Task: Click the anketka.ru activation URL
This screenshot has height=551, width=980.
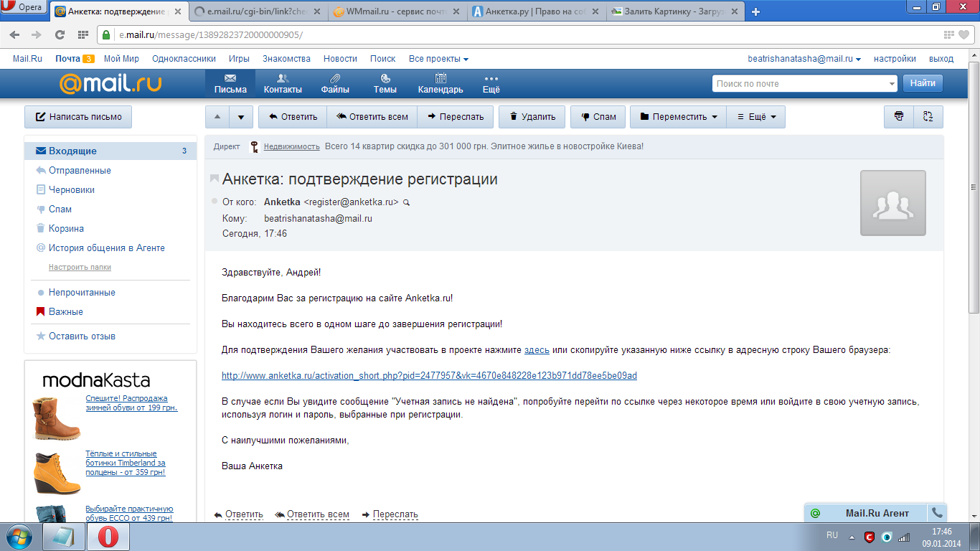Action: pyautogui.click(x=429, y=376)
